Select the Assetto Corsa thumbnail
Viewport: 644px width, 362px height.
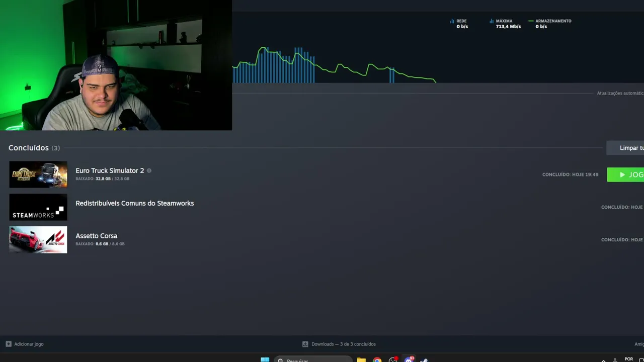[x=38, y=240]
